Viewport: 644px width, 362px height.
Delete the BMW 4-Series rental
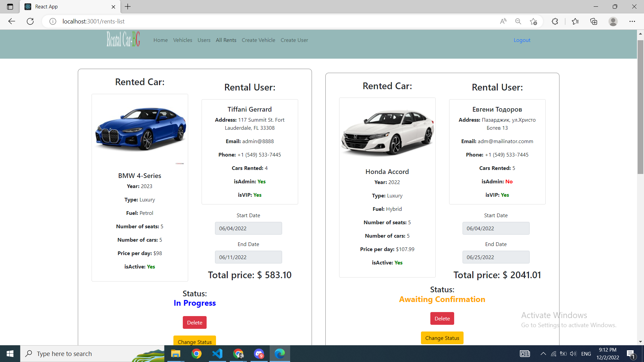click(195, 322)
